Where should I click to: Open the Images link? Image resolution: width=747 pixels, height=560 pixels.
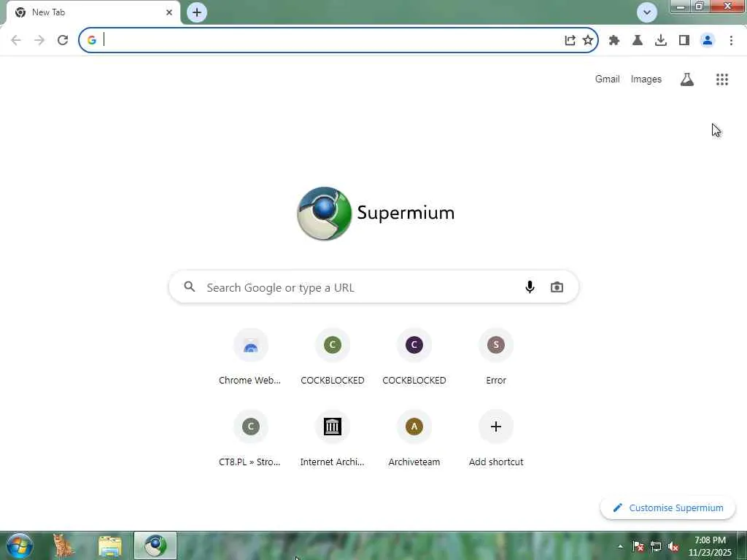(x=646, y=79)
